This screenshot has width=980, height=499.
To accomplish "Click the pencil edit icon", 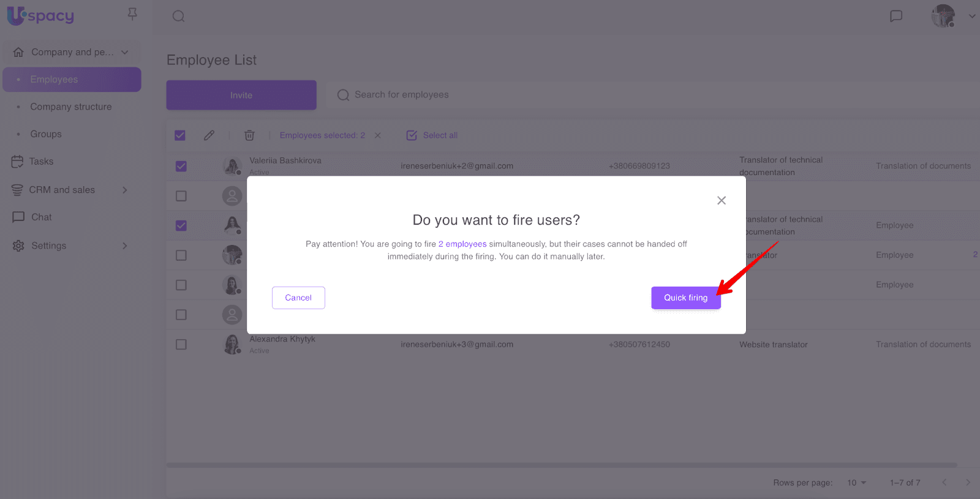I will (209, 135).
